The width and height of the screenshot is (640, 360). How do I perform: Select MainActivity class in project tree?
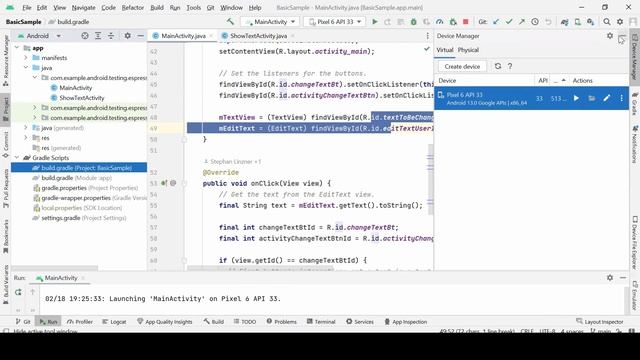tap(76, 88)
